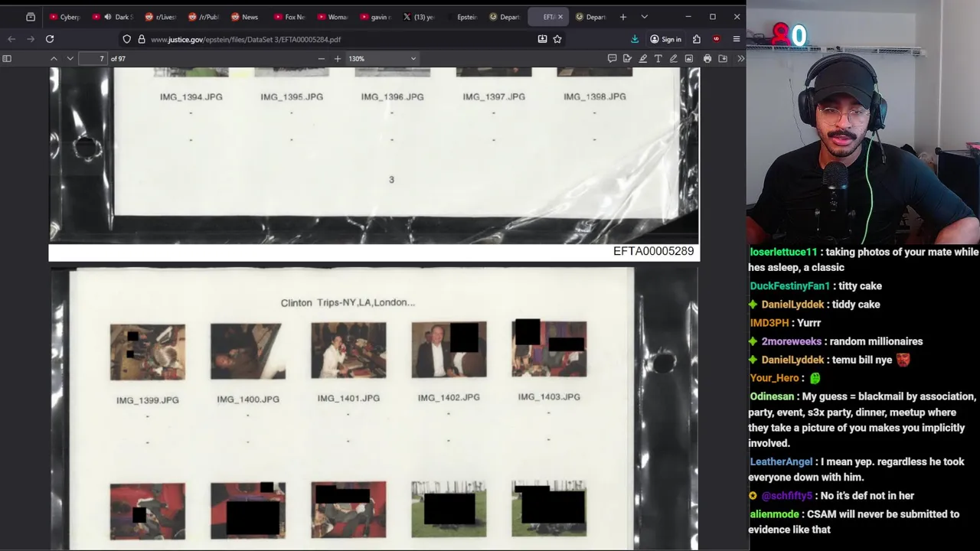This screenshot has width=980, height=551.
Task: Select the draw pen tool
Action: (673, 59)
